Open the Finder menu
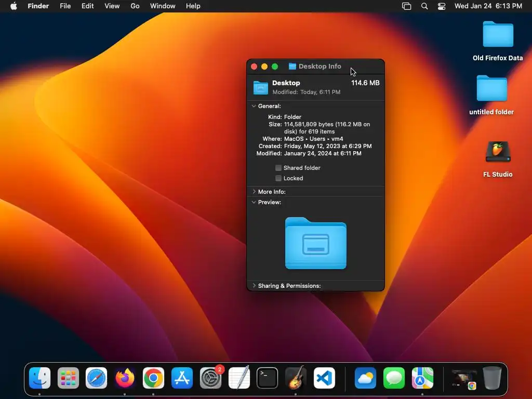This screenshot has height=399, width=532. 38,6
